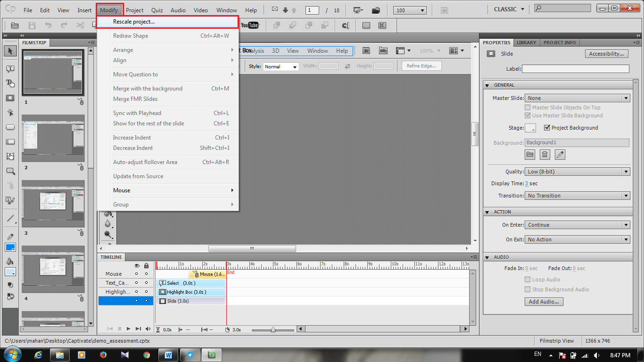Select the Zoom Area tool
644x362 pixels.
pyautogui.click(x=10, y=171)
